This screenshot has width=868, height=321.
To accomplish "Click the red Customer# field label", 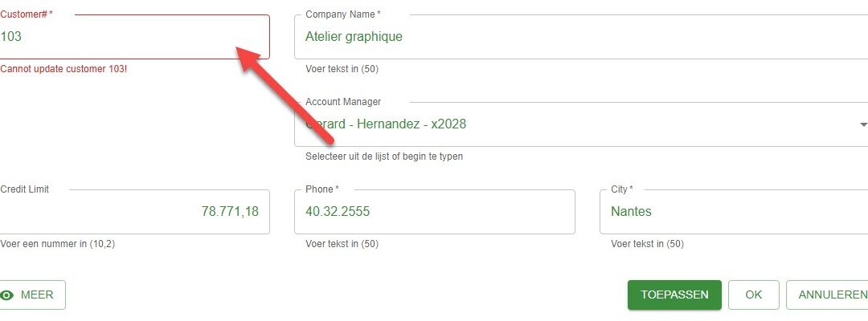I will (x=27, y=14).
